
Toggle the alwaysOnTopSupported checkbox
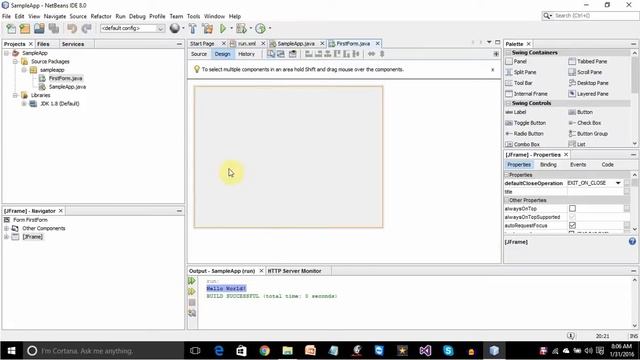[572, 217]
